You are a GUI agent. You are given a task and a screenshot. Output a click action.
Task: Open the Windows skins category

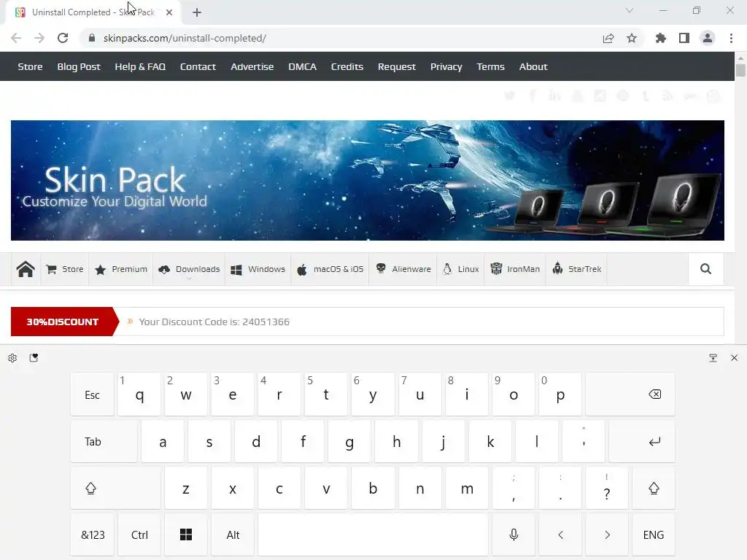[x=258, y=269]
